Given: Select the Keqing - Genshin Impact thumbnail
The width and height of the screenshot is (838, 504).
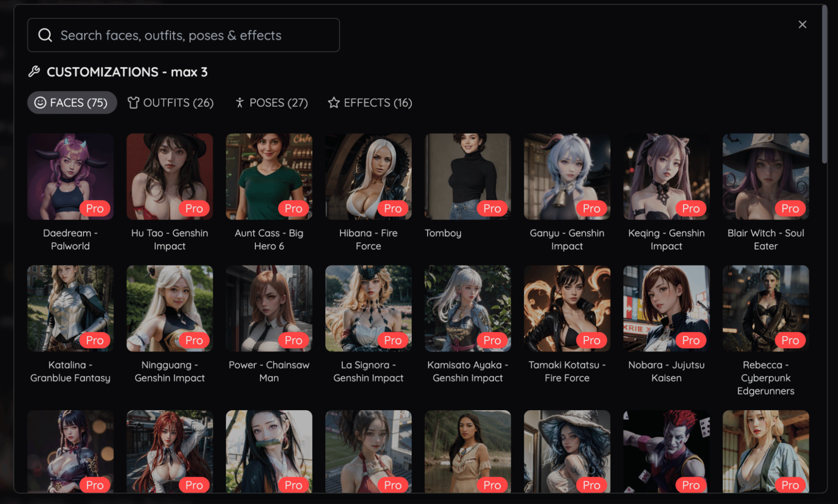Looking at the screenshot, I should [666, 177].
